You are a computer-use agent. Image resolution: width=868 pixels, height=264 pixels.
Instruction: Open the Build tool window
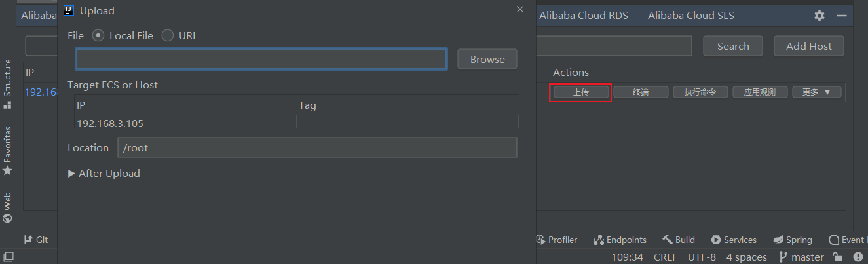[x=678, y=240]
